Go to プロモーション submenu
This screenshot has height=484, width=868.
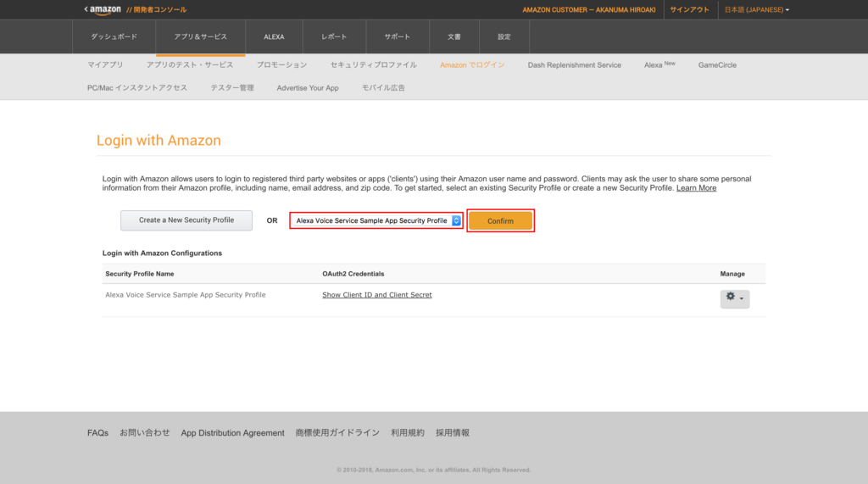[x=281, y=64]
